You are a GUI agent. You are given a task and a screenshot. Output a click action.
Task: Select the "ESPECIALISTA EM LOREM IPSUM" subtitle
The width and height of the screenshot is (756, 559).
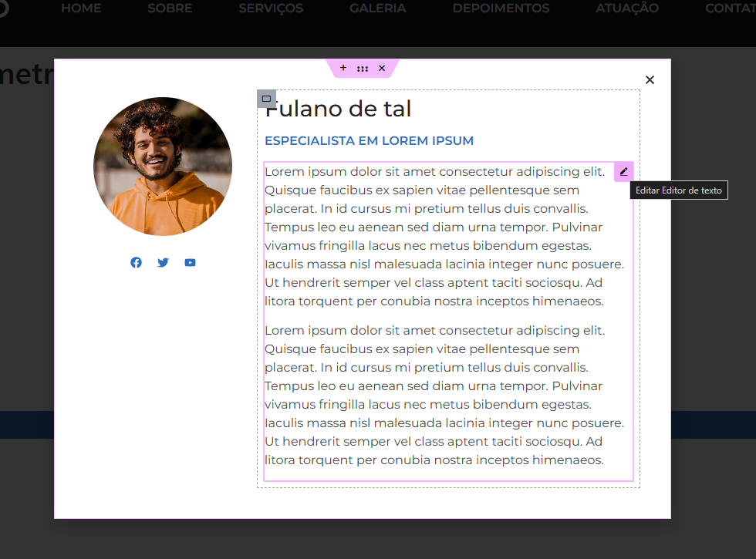369,141
